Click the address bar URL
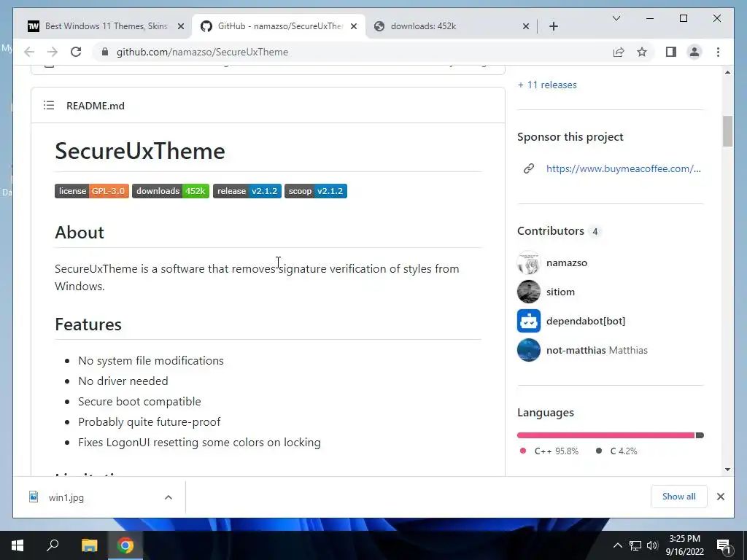This screenshot has height=560, width=747. coord(202,52)
